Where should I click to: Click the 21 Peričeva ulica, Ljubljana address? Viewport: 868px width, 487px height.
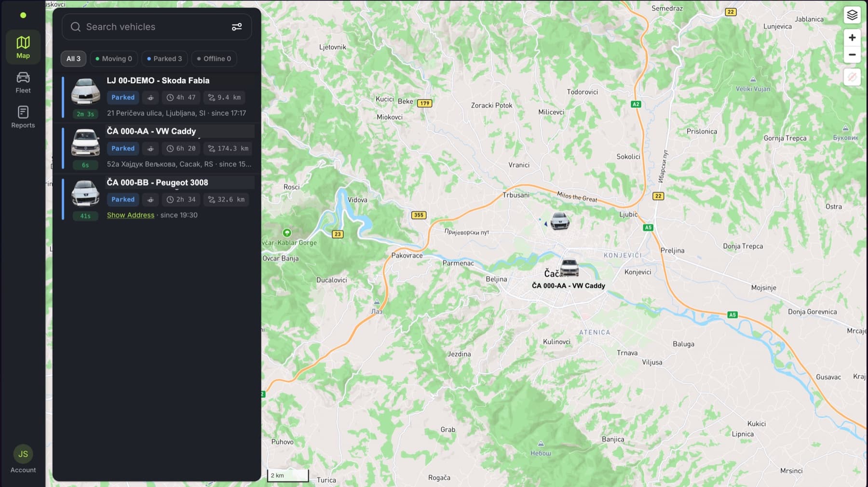[x=156, y=113]
